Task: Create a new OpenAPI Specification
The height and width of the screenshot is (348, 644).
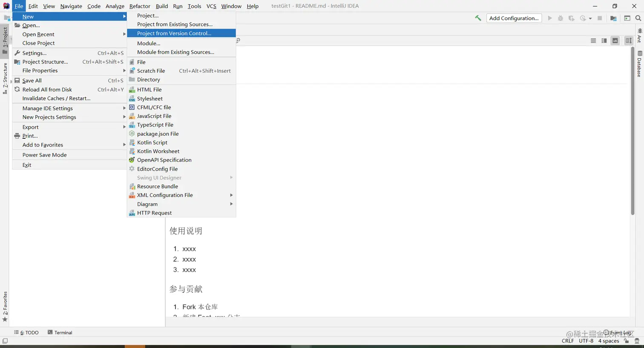Action: click(181, 160)
